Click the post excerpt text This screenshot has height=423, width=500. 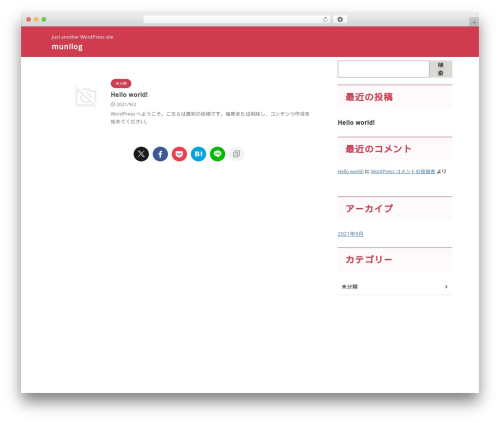(x=210, y=118)
